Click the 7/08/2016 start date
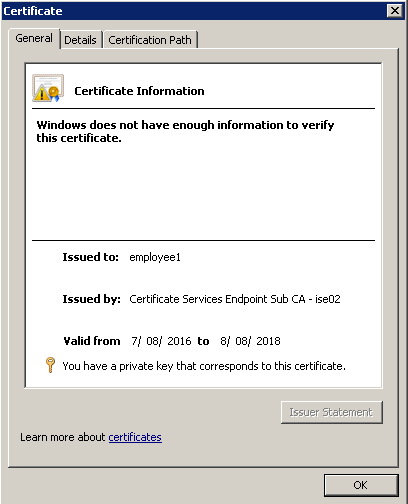The height and width of the screenshot is (504, 408). coord(161,341)
